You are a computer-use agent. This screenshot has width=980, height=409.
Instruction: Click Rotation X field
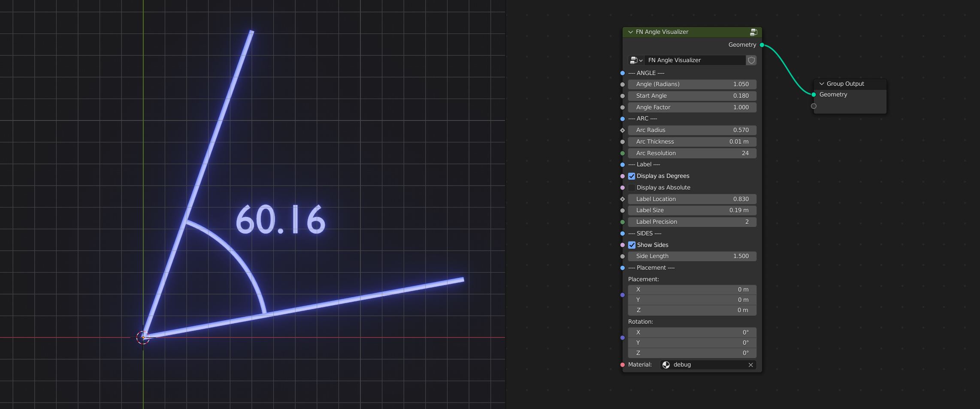click(x=692, y=333)
